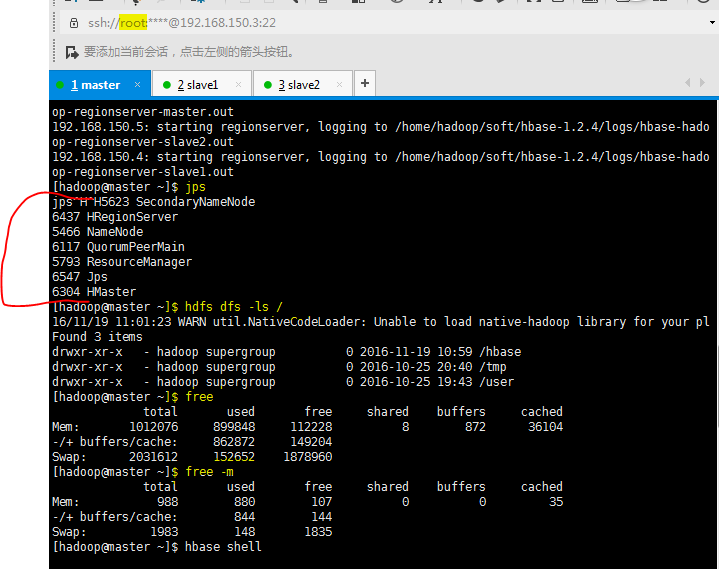Click the '/user' directory entry
This screenshot has height=569, width=719.
497,382
